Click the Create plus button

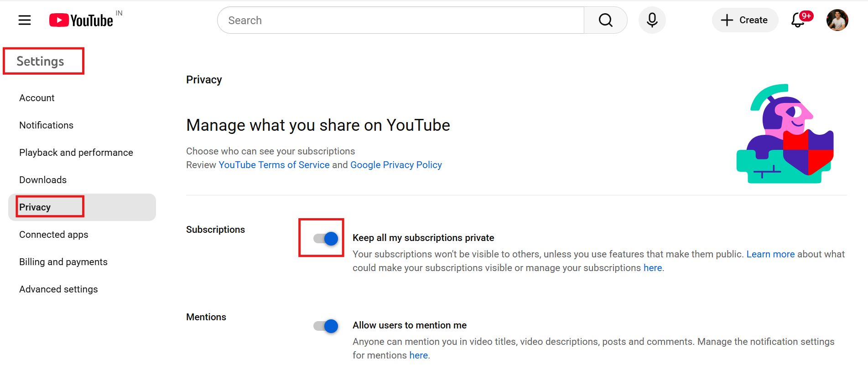click(x=744, y=20)
